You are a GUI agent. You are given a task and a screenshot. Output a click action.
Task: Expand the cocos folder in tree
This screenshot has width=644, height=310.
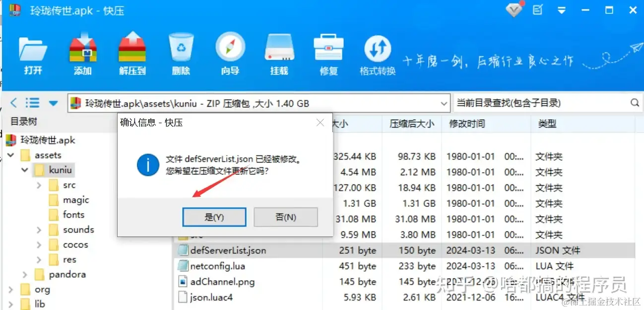(39, 245)
